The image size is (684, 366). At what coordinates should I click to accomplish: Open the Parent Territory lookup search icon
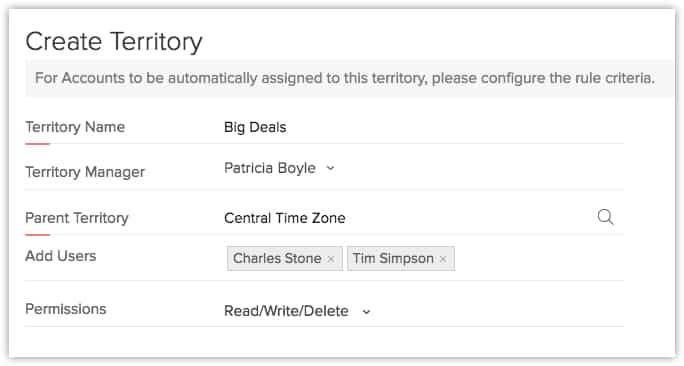click(605, 217)
